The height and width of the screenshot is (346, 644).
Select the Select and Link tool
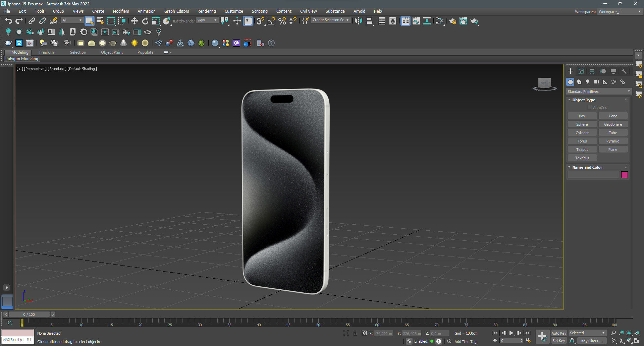point(32,21)
